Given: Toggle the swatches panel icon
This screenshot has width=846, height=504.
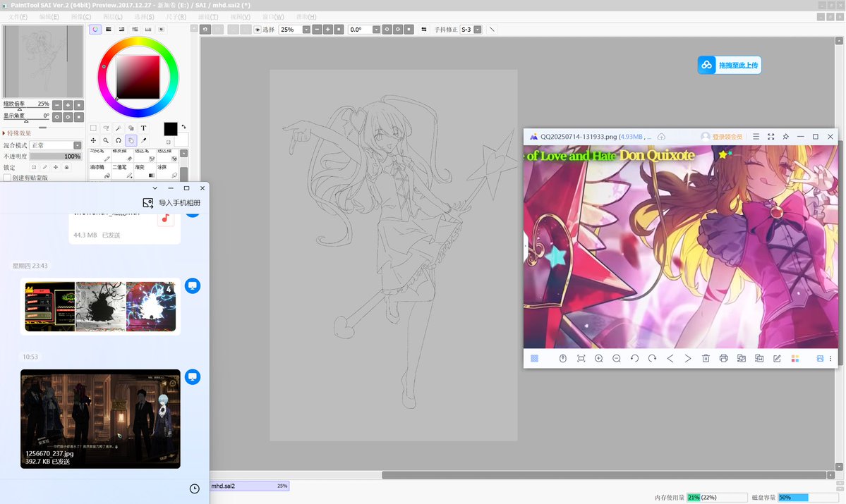Looking at the screenshot, I should tap(148, 30).
